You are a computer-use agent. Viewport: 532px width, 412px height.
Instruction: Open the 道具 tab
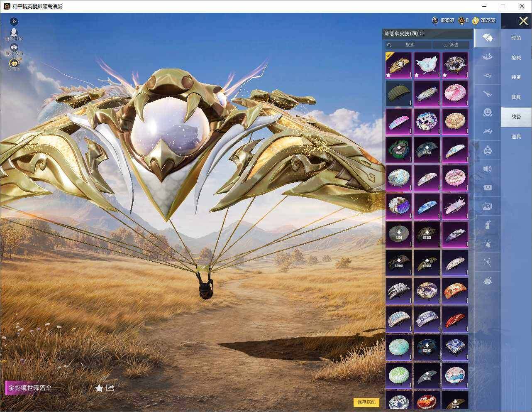(x=516, y=137)
